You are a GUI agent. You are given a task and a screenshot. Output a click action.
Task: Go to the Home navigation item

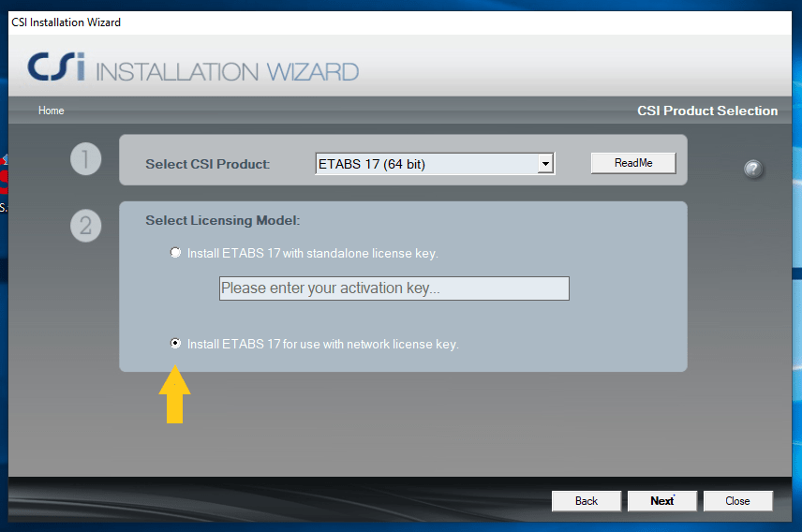pos(52,111)
